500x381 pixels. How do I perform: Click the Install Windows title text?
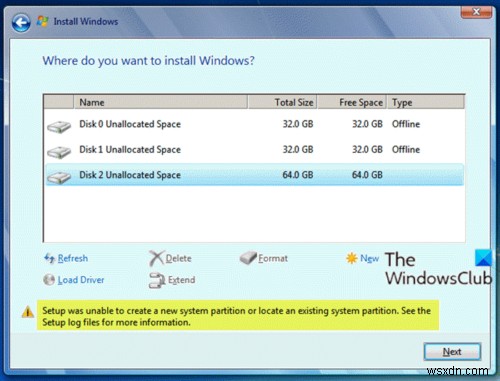point(86,22)
